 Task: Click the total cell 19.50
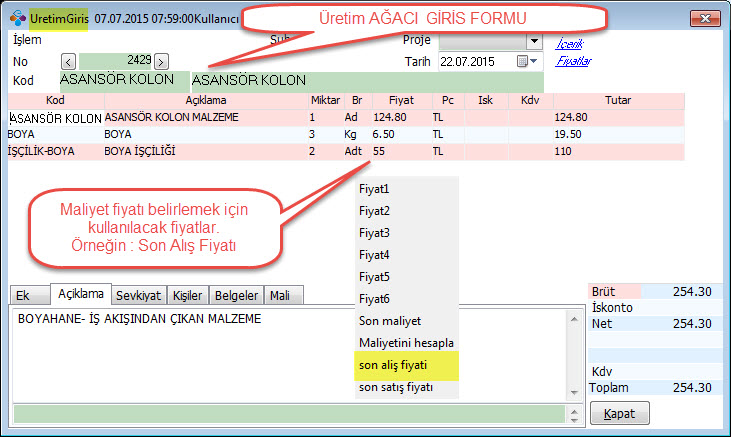coord(618,134)
